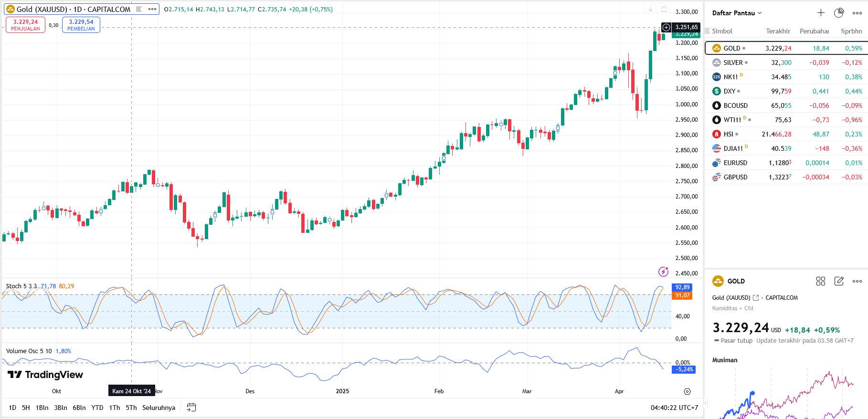The height and width of the screenshot is (419, 868).
Task: Set chart range to Seluruhnya
Action: [159, 408]
